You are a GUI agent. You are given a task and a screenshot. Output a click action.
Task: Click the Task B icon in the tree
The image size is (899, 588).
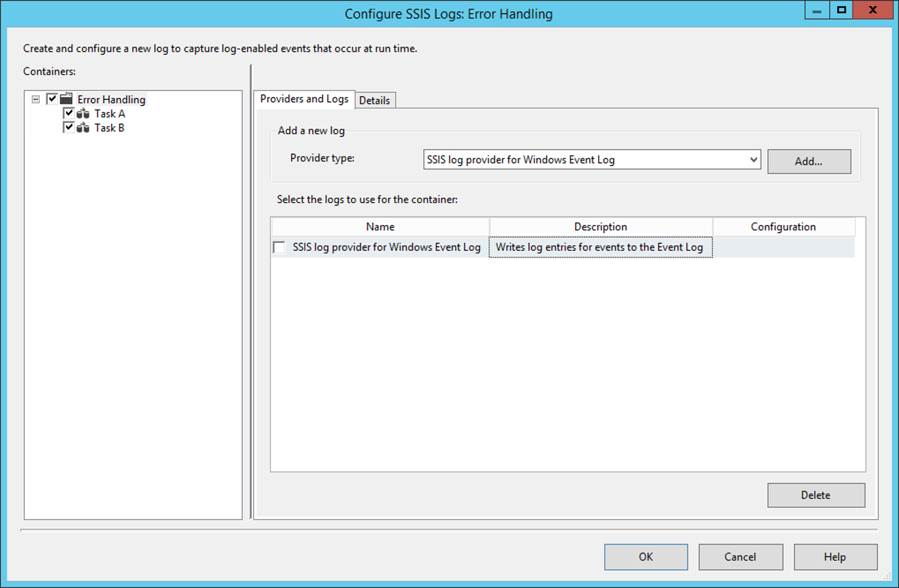[x=83, y=128]
